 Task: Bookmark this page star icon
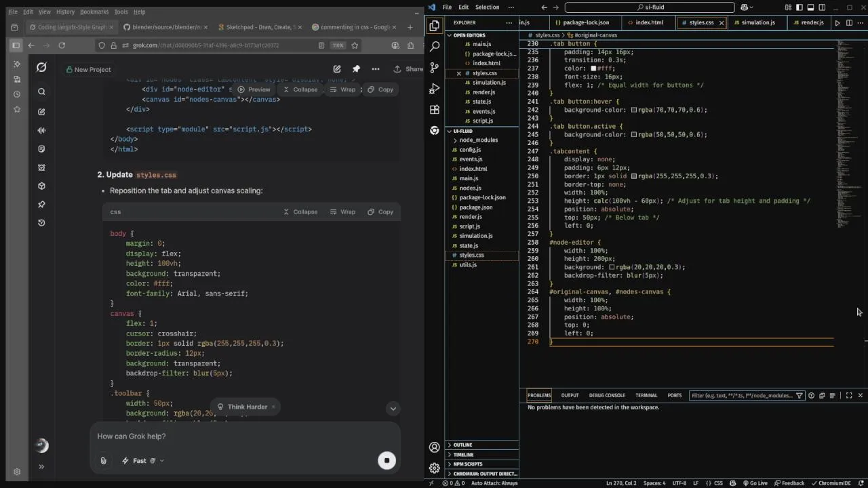pyautogui.click(x=355, y=45)
